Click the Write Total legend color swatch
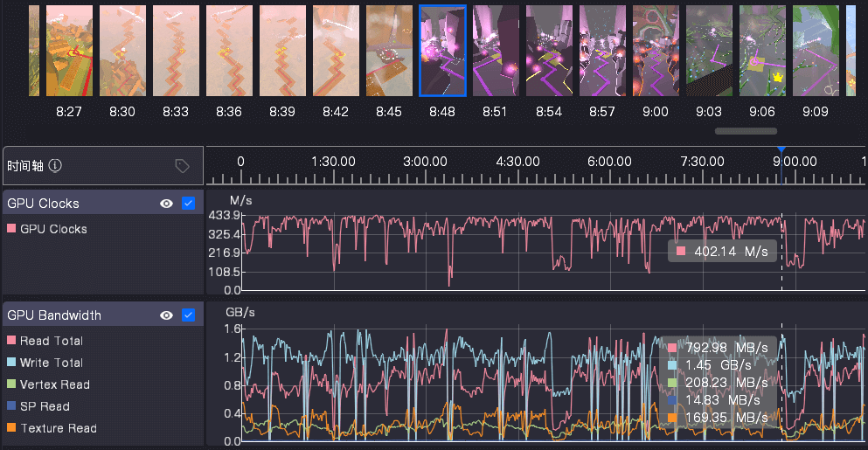The height and width of the screenshot is (450, 868). [x=11, y=363]
